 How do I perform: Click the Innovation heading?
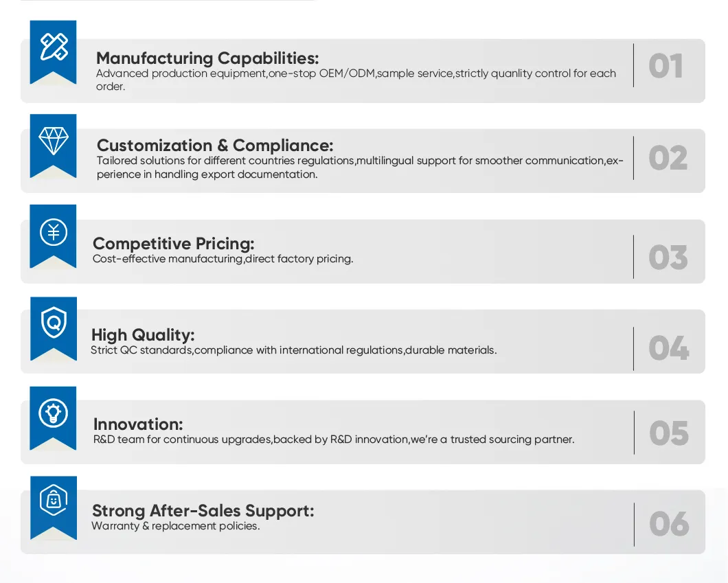[x=138, y=424]
